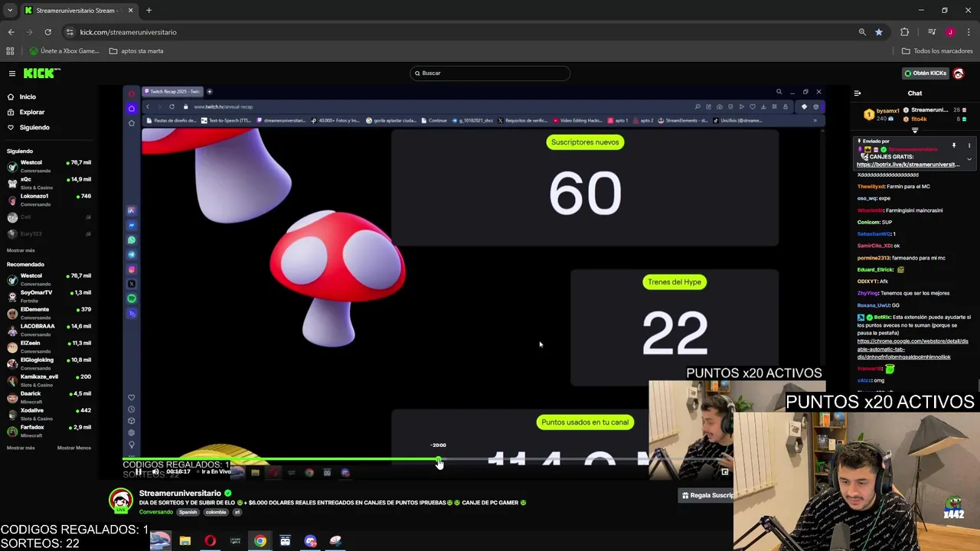980x551 pixels.
Task: Click the Buscar search field
Action: 490,73
